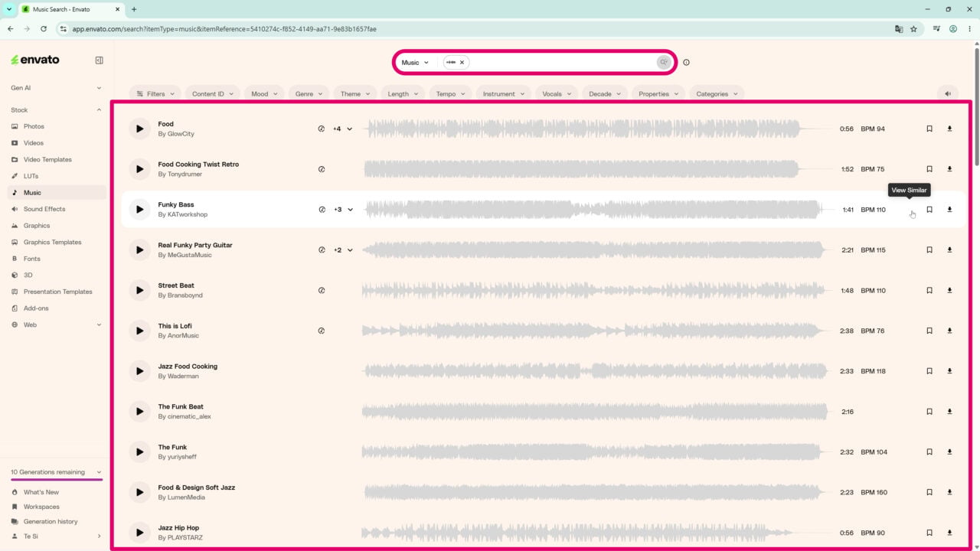The height and width of the screenshot is (551, 980).
Task: Bookmark the Street Beat track
Action: point(929,290)
